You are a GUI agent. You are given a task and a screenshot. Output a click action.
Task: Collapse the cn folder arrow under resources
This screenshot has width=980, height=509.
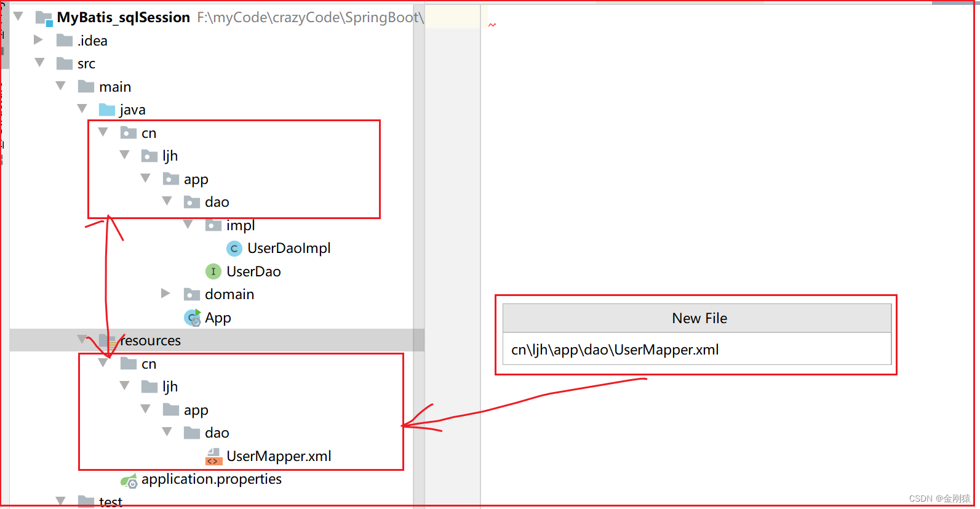click(x=103, y=363)
